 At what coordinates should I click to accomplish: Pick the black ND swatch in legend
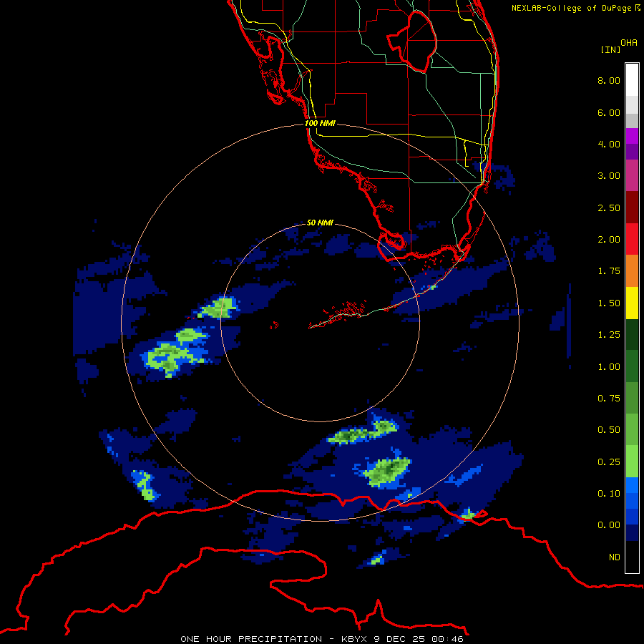click(632, 557)
